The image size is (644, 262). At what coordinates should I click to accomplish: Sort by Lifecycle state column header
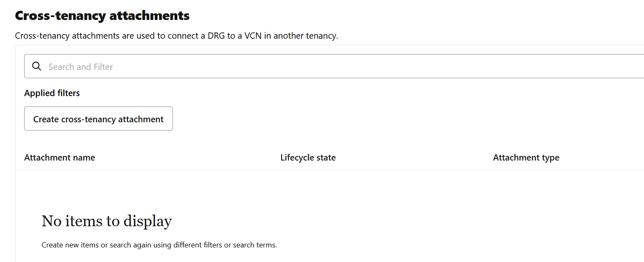[x=308, y=158]
